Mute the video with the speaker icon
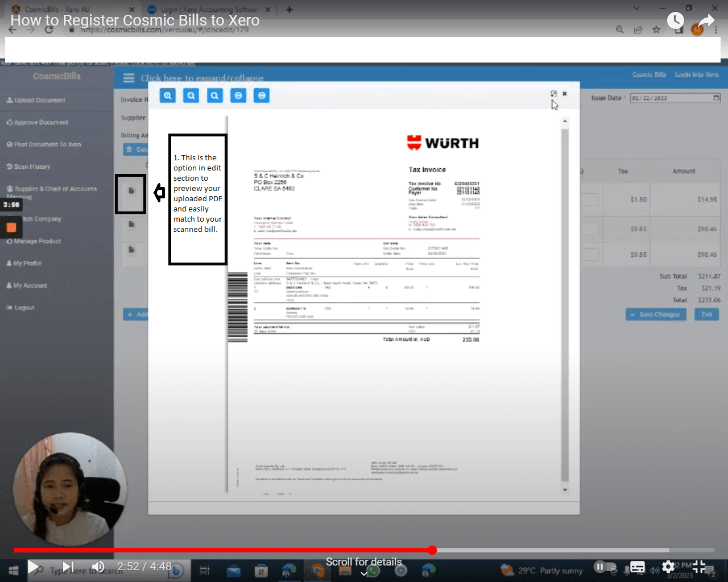The image size is (728, 582). (x=98, y=567)
